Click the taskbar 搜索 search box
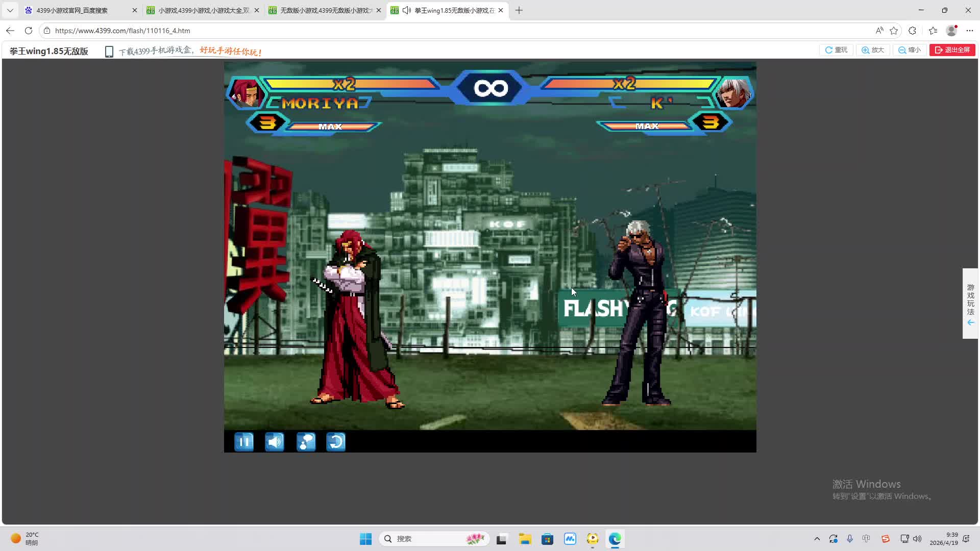The height and width of the screenshot is (551, 980). pos(434,539)
